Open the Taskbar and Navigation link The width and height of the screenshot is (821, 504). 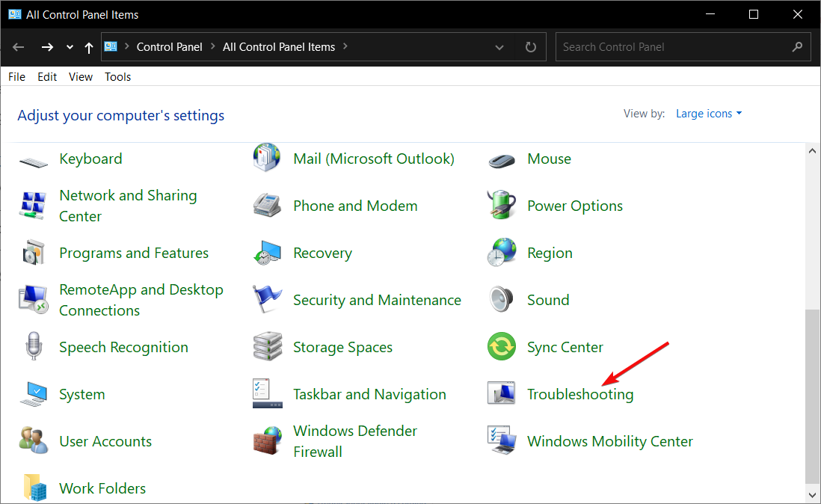click(x=369, y=394)
